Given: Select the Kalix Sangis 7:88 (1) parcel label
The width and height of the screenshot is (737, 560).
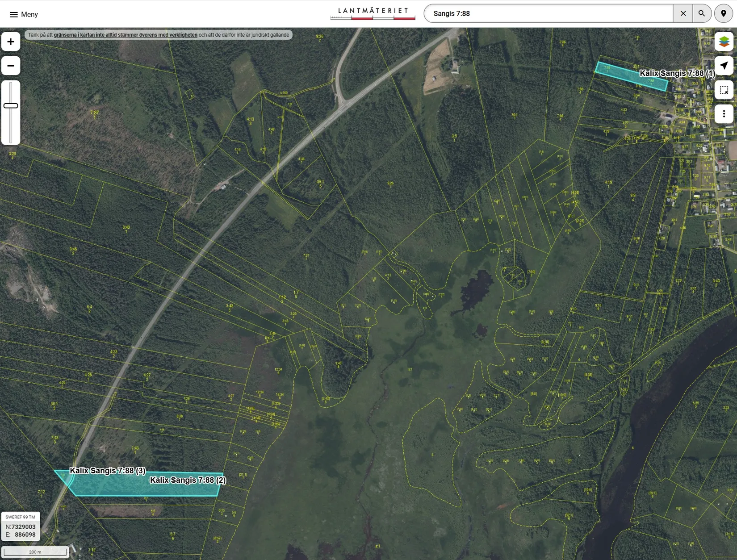Looking at the screenshot, I should coord(677,73).
